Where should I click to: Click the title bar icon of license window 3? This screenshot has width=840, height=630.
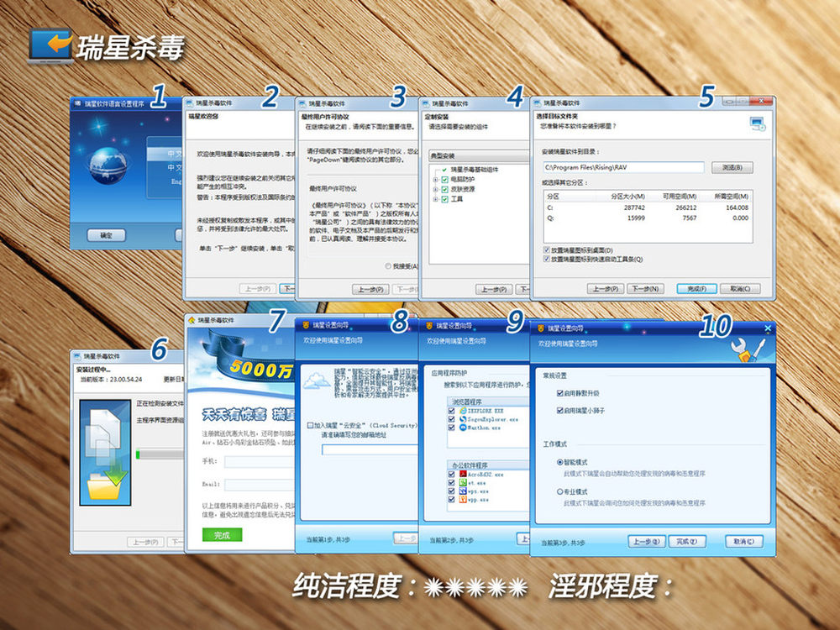point(302,103)
